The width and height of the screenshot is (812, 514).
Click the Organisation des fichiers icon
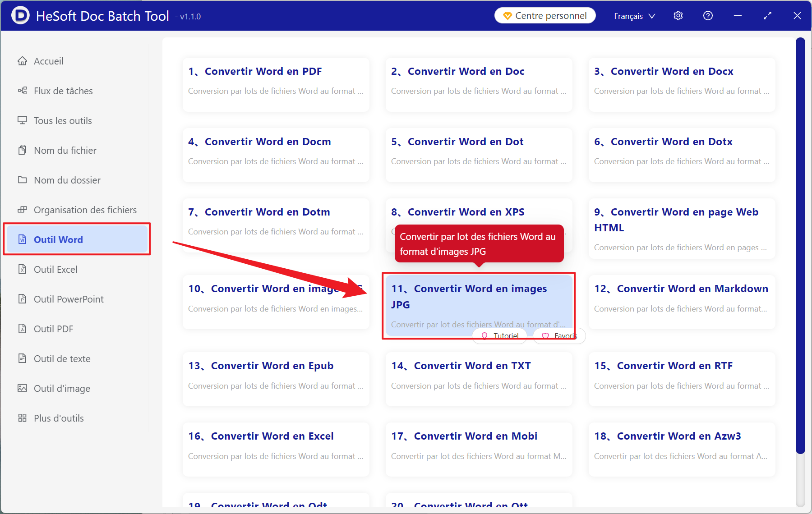pyautogui.click(x=22, y=210)
